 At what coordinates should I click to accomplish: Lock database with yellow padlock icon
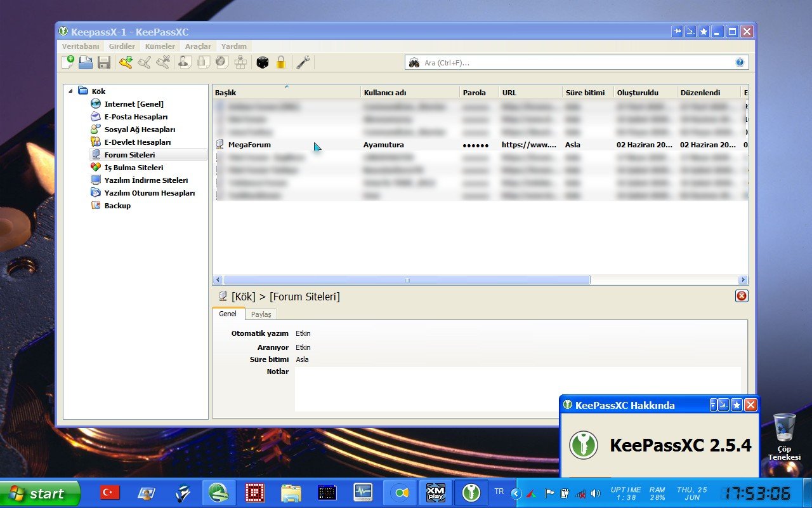pos(281,62)
